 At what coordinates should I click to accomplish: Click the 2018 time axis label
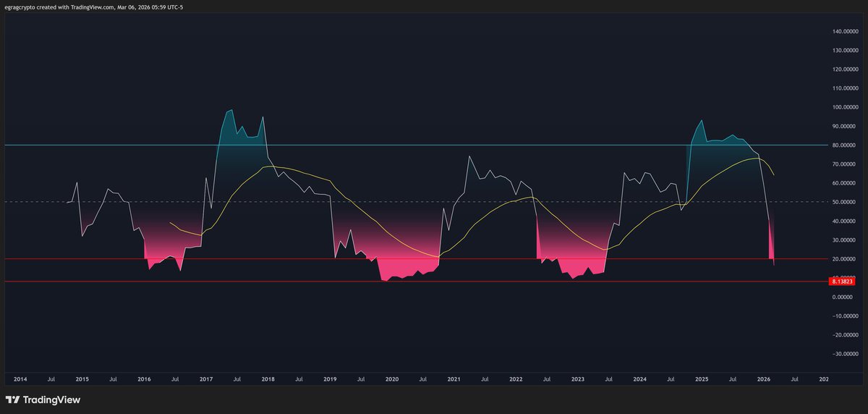268,379
